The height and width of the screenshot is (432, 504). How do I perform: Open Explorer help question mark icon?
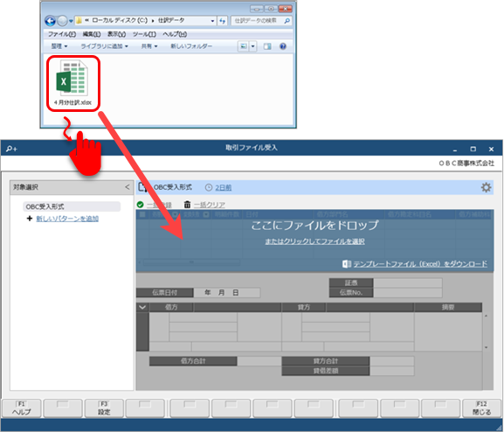[x=282, y=46]
